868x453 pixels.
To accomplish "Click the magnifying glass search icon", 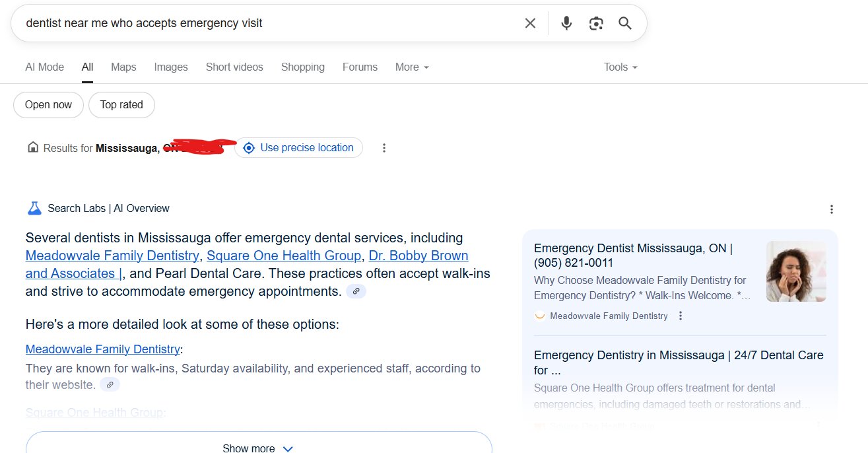I will pyautogui.click(x=625, y=24).
